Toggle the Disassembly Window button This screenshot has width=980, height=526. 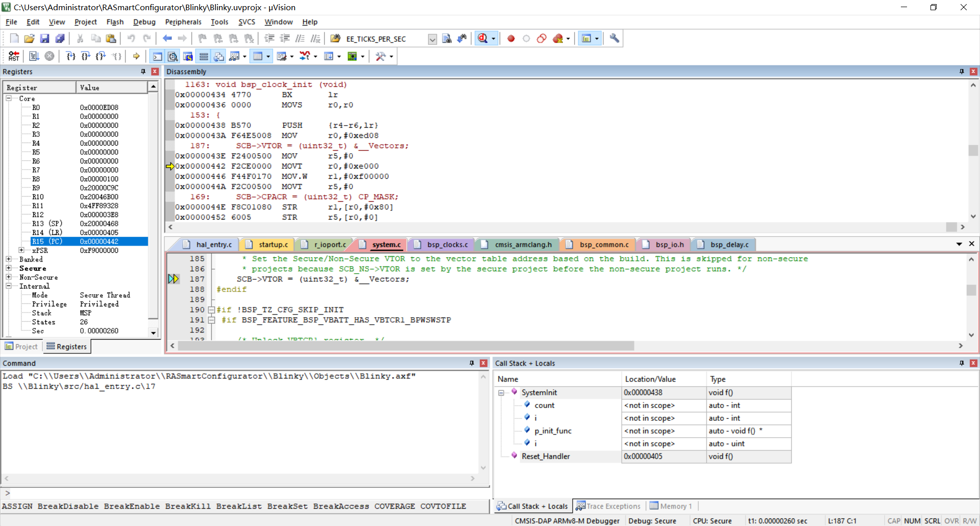[173, 56]
